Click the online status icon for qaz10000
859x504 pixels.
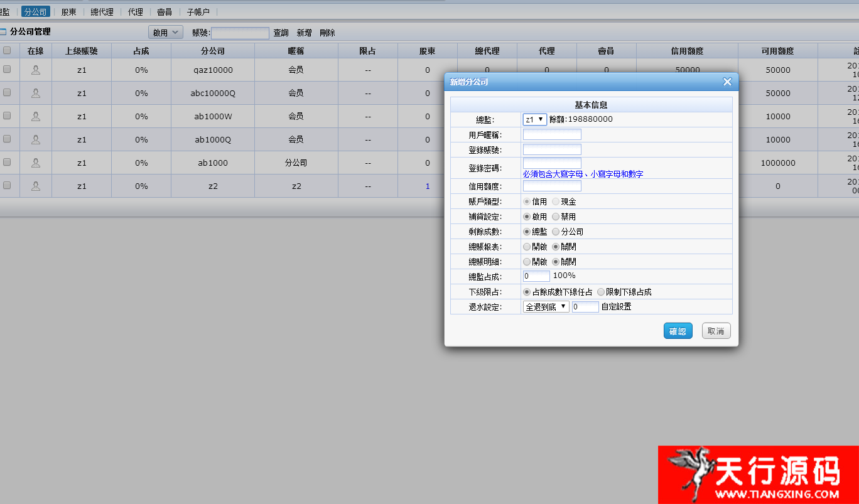(x=36, y=70)
